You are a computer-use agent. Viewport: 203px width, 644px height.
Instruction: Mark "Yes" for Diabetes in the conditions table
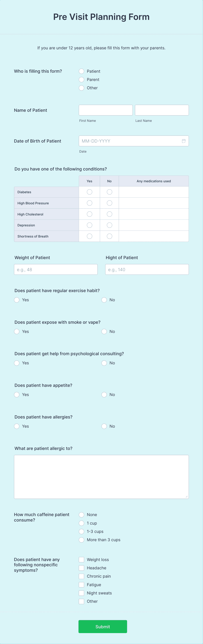click(x=89, y=192)
